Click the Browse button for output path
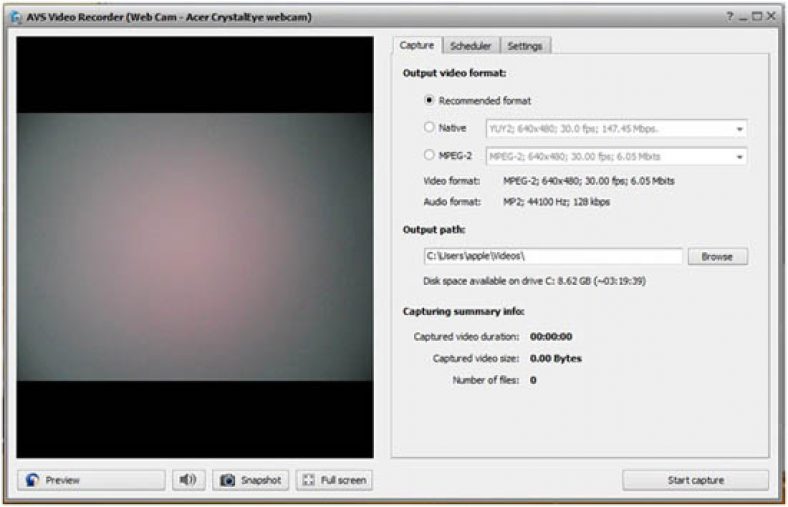 717,257
